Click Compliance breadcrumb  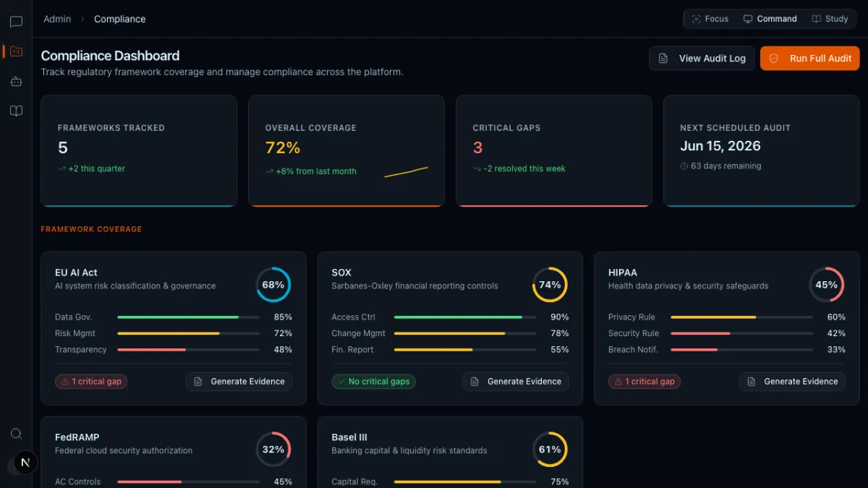[120, 20]
